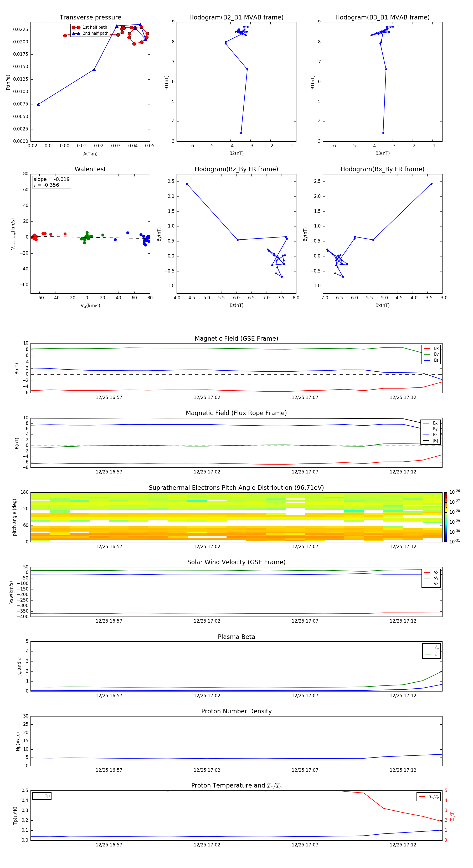Select the "B3(nT)" x-axis label
The image size is (473, 868).
click(382, 153)
